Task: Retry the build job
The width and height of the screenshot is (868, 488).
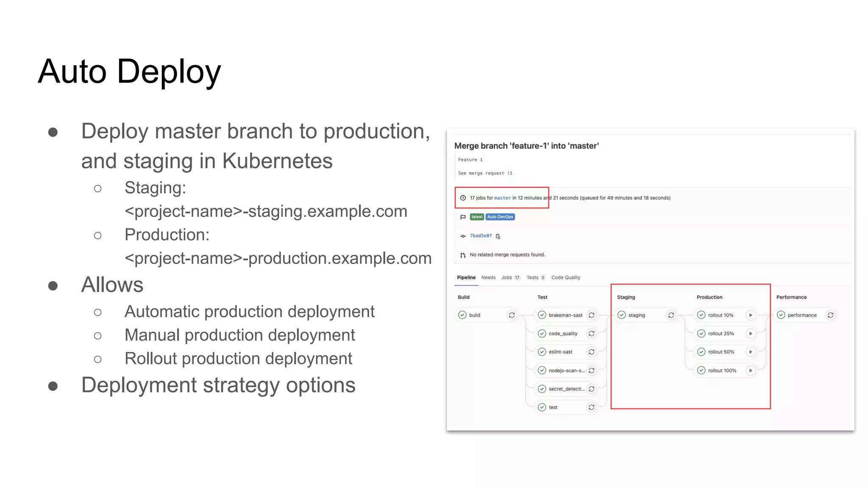Action: [x=512, y=315]
